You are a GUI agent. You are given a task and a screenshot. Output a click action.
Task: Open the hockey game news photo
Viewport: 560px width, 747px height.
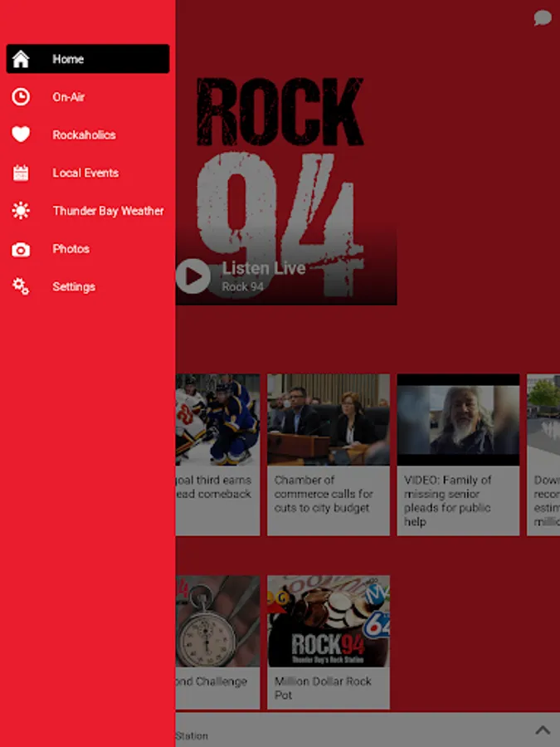coord(217,420)
